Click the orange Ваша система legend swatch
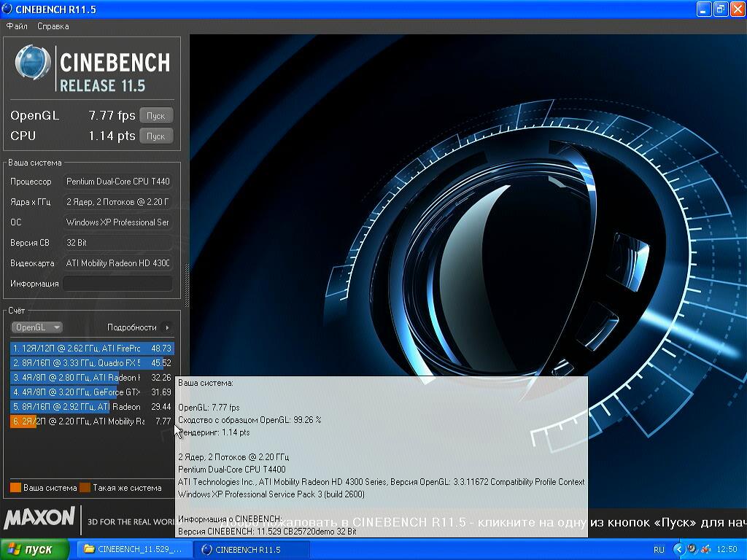This screenshot has height=560, width=747. click(15, 488)
